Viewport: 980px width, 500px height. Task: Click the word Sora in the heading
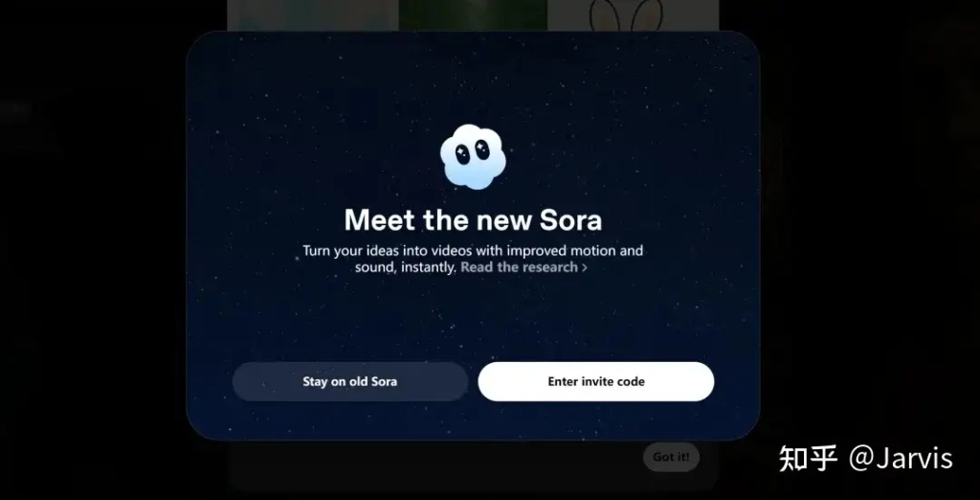pos(570,220)
